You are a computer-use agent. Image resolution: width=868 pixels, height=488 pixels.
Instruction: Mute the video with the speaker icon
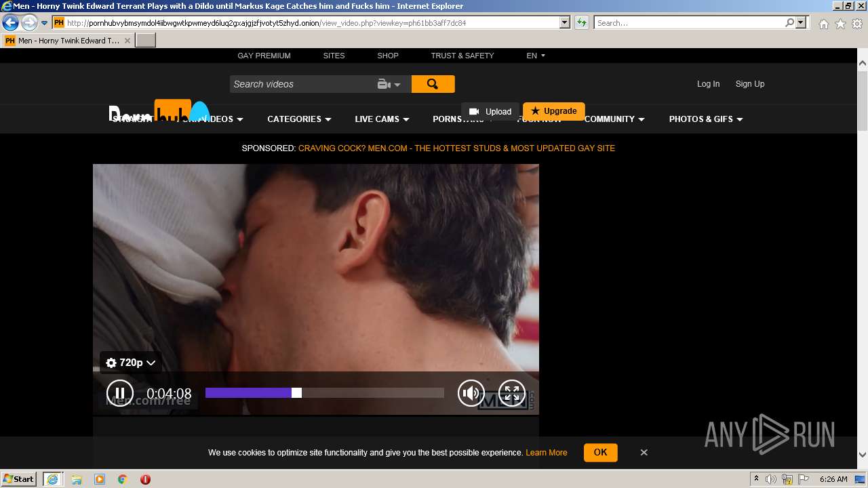point(471,393)
